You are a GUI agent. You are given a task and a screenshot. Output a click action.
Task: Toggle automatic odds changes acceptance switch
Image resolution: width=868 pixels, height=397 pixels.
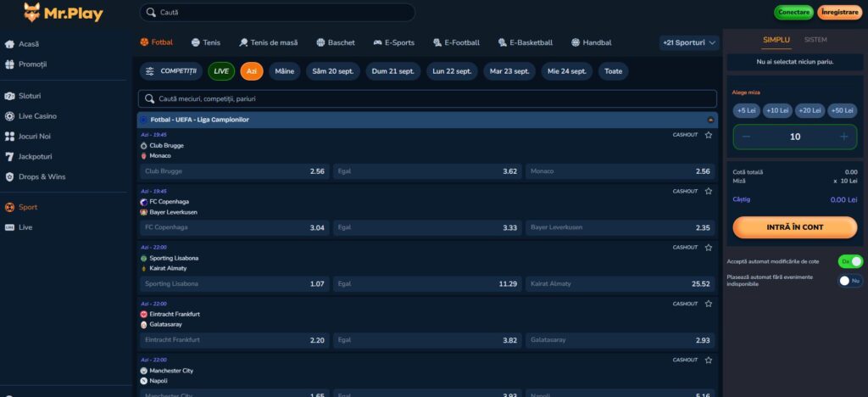(851, 261)
